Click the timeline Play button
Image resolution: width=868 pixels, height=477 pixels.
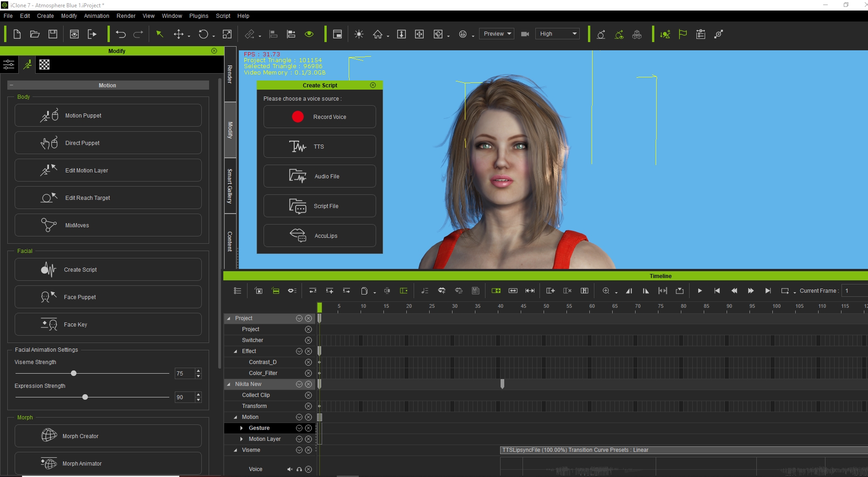tap(700, 291)
